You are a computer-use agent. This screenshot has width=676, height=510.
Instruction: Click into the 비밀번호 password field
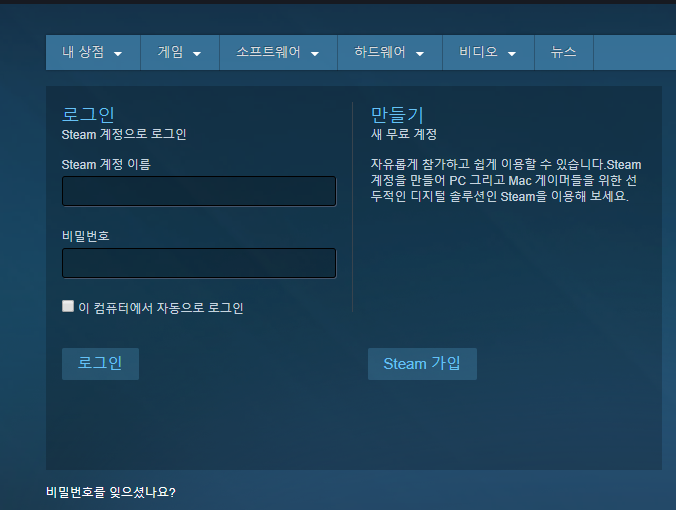[x=199, y=263]
